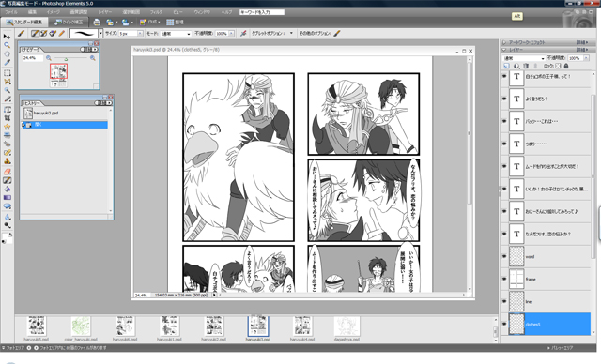Hide the 白チョコボの王子様 text layer
This screenshot has width=601, height=364.
504,77
